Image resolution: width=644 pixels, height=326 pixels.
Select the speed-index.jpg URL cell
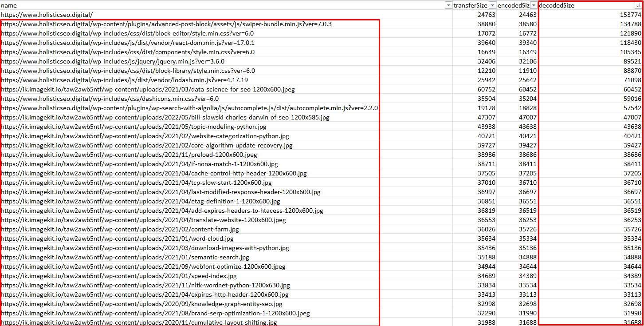coord(226,276)
